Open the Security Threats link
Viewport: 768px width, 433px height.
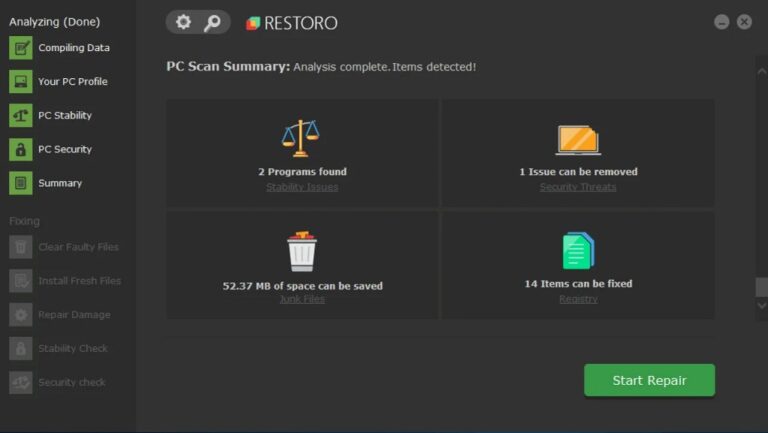(x=578, y=187)
